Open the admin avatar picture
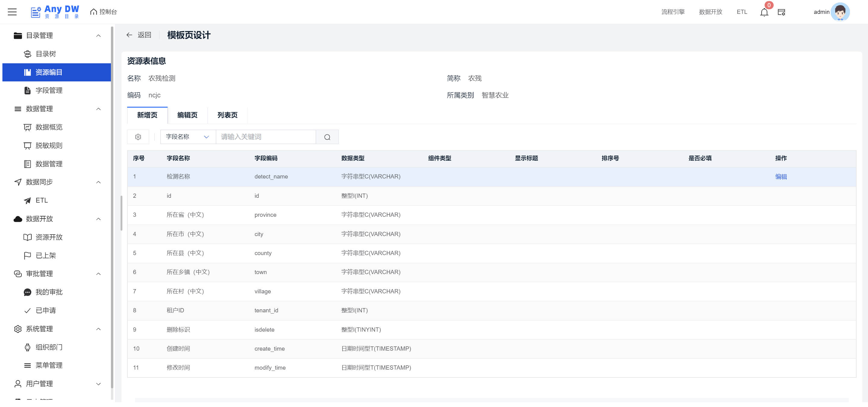 pos(840,12)
